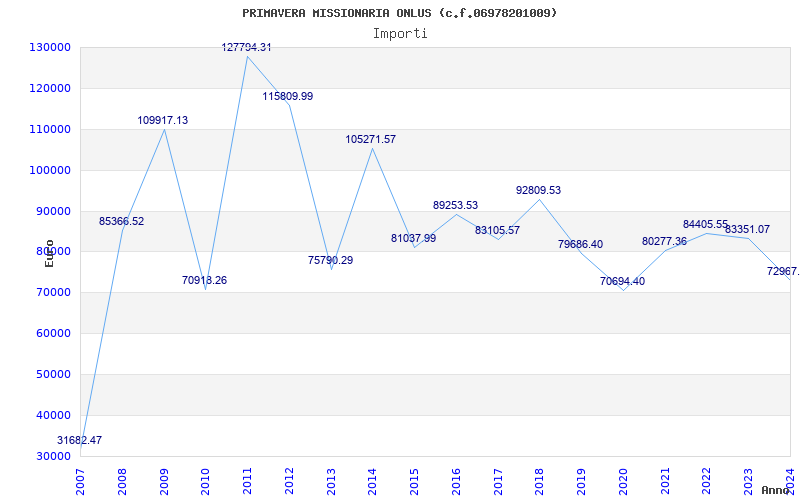The image size is (800, 500).
Task: Click the year 2012 axis label
Action: (289, 482)
